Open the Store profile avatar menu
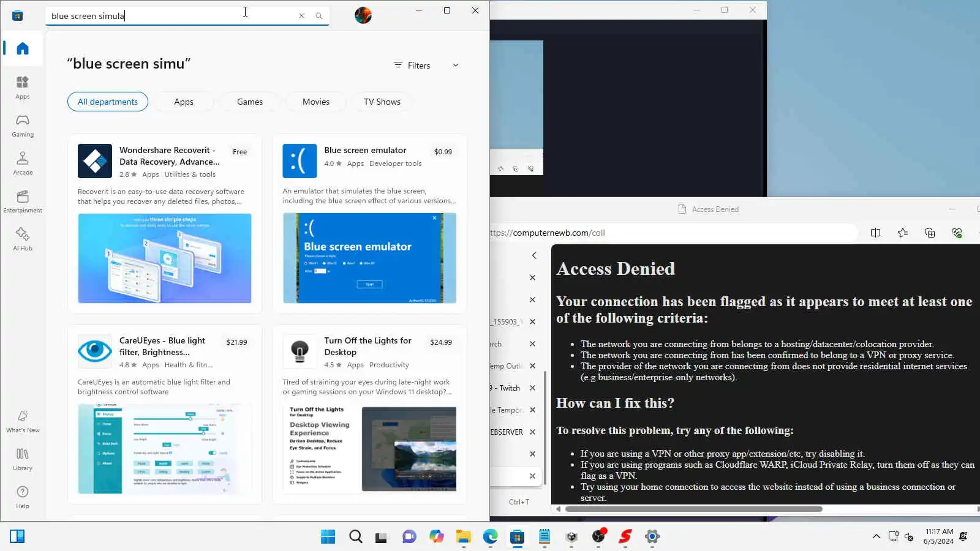This screenshot has width=980, height=551. (x=363, y=15)
